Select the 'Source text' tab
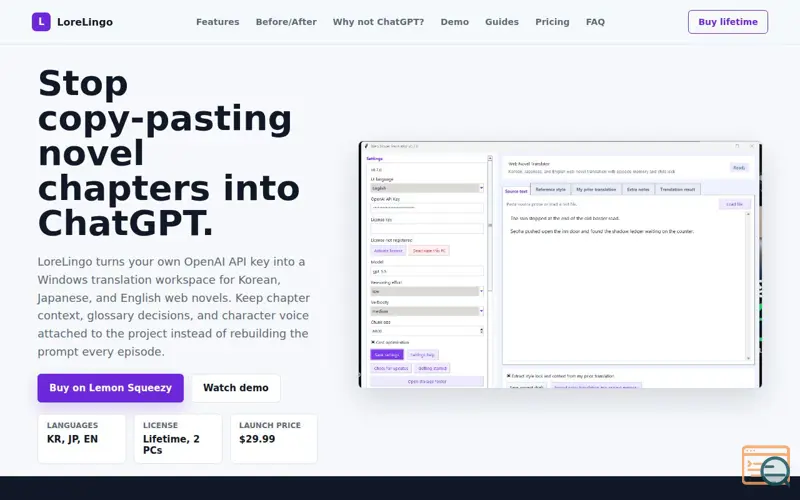 coord(516,190)
